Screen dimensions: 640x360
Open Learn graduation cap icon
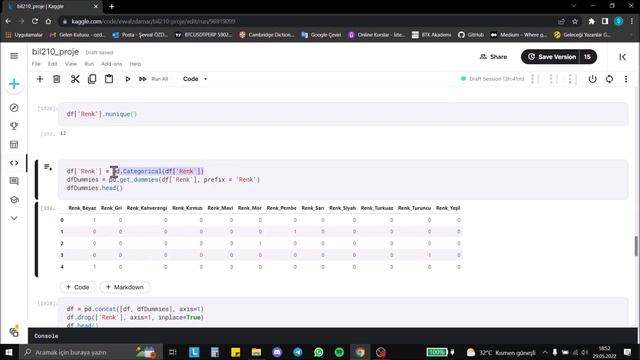click(14, 200)
